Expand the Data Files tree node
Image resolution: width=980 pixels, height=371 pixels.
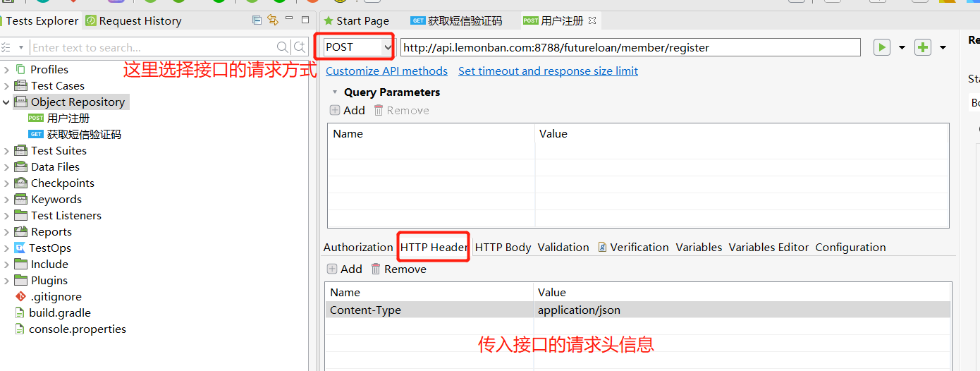coord(6,166)
